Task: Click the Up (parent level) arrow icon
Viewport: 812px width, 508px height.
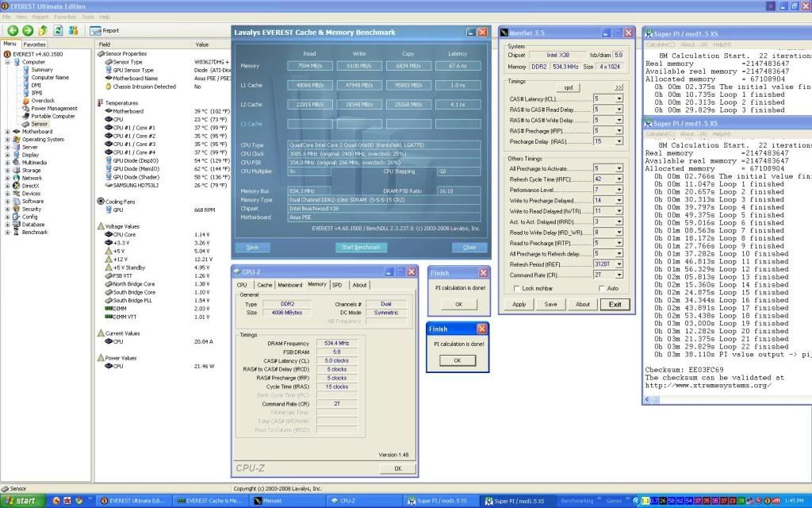Action: pos(43,31)
